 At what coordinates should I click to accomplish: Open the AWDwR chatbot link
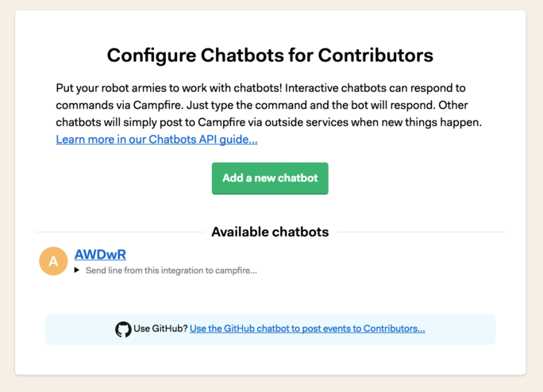click(x=100, y=255)
